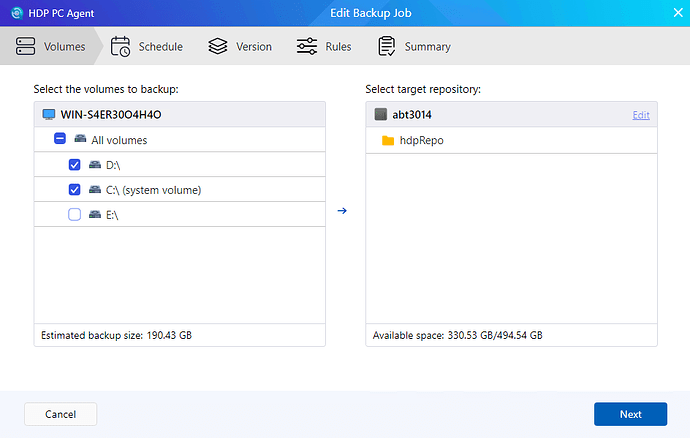Open the Rules tab

[x=323, y=46]
